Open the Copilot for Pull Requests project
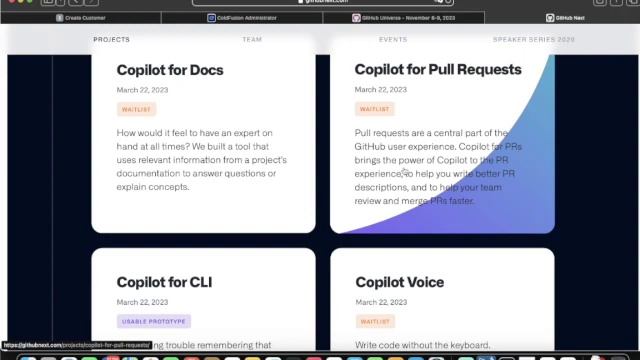Viewport: 640px width, 360px height. (x=438, y=69)
